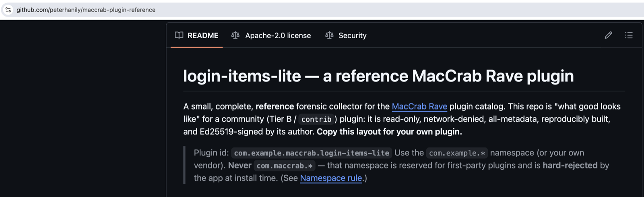Image resolution: width=644 pixels, height=197 pixels.
Task: Click the bold word 'Never' in the note
Action: tap(240, 166)
